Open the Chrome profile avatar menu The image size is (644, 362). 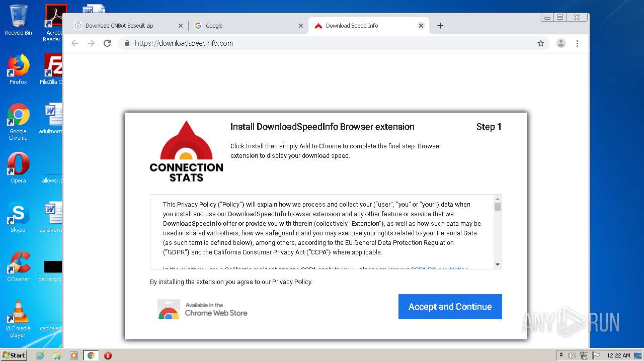560,43
